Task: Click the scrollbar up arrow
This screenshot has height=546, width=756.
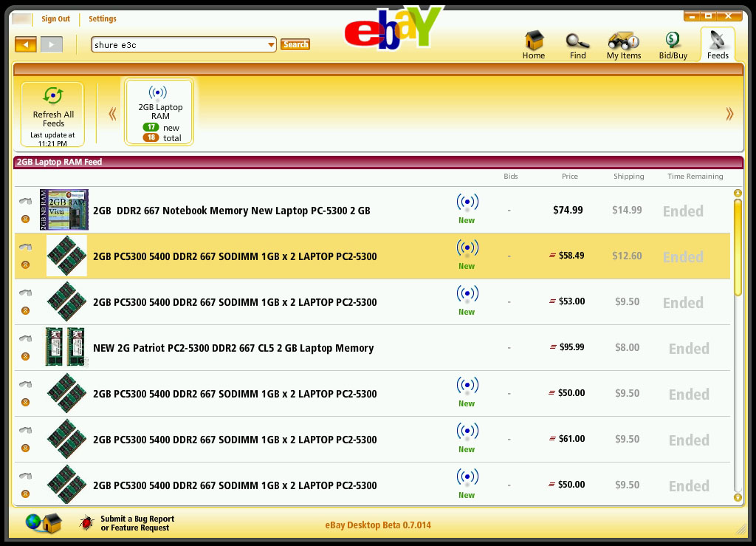Action: 738,194
